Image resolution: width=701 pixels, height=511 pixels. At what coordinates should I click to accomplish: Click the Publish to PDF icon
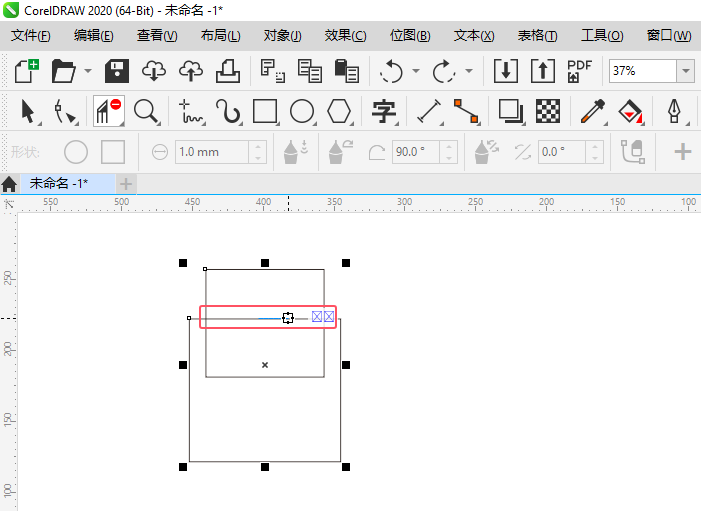coord(579,71)
